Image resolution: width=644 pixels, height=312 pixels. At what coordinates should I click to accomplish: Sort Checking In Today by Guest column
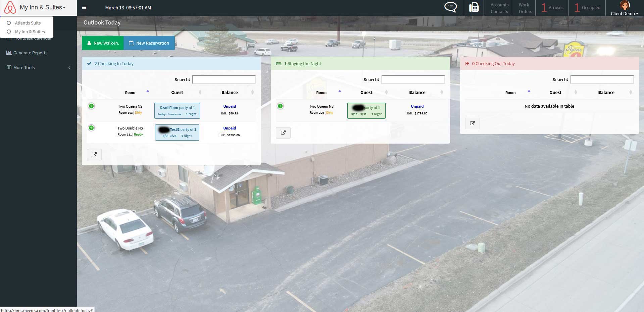[177, 92]
